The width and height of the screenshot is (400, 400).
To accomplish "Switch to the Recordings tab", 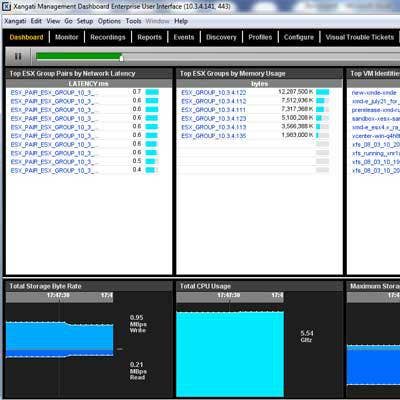I will (x=108, y=37).
